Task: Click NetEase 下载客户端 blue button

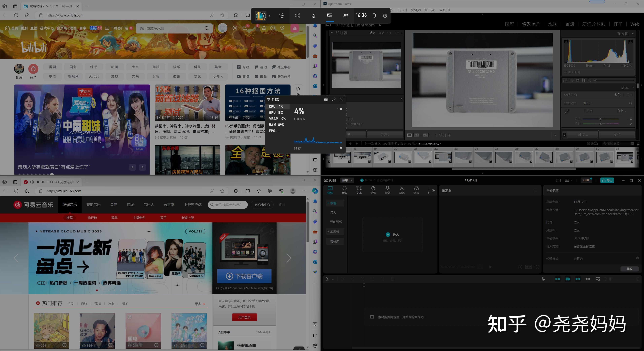Action: [x=244, y=276]
